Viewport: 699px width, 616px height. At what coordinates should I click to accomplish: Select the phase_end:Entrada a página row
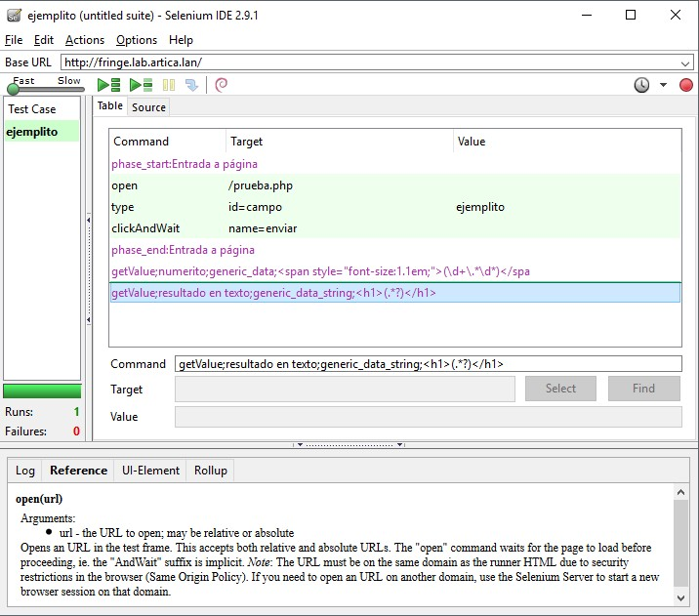tap(395, 250)
